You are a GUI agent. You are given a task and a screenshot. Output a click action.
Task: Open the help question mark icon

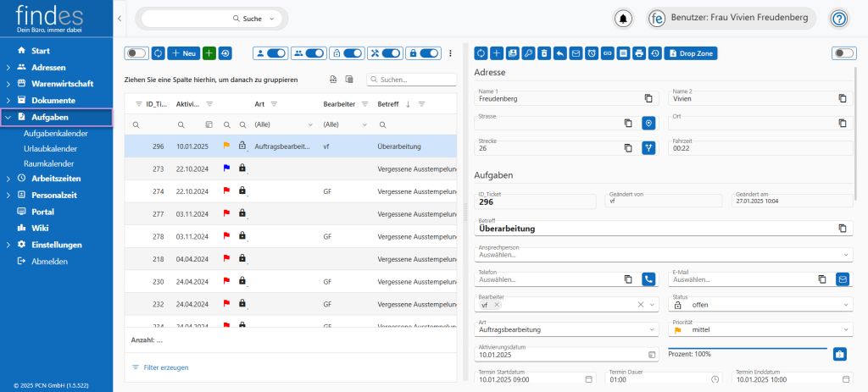[838, 19]
